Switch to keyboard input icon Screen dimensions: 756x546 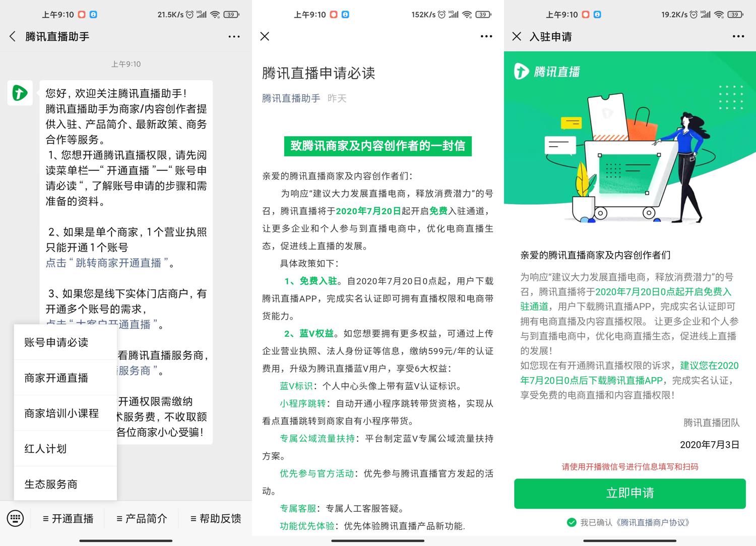click(15, 518)
